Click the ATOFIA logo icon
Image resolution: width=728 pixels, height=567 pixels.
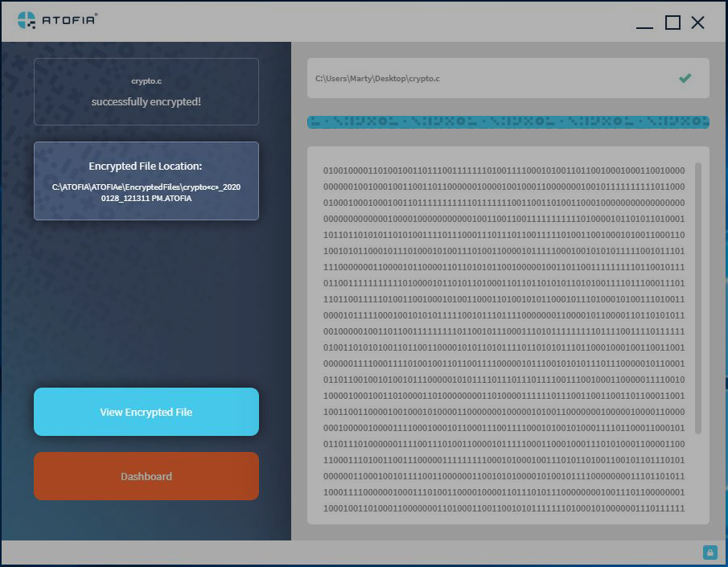[26, 20]
